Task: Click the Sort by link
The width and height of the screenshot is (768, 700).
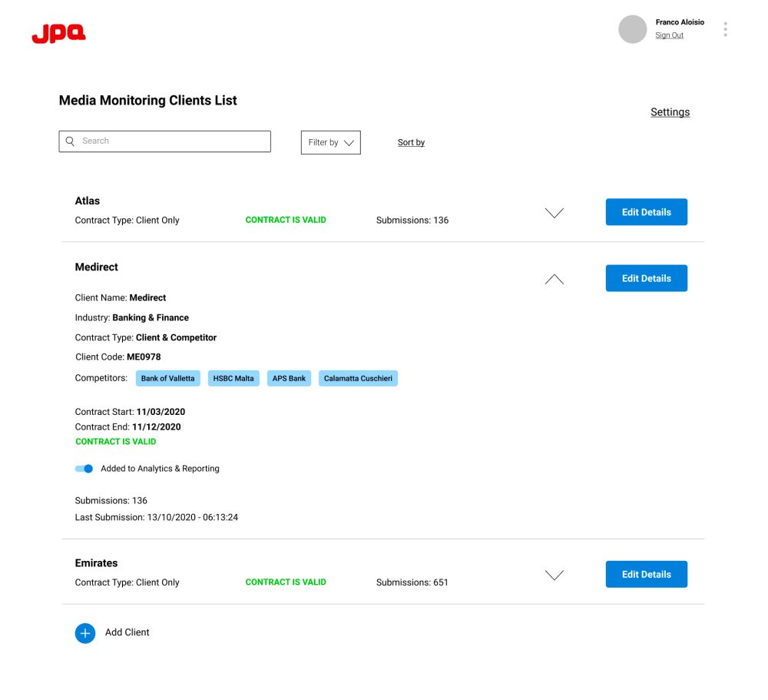Action: click(411, 143)
